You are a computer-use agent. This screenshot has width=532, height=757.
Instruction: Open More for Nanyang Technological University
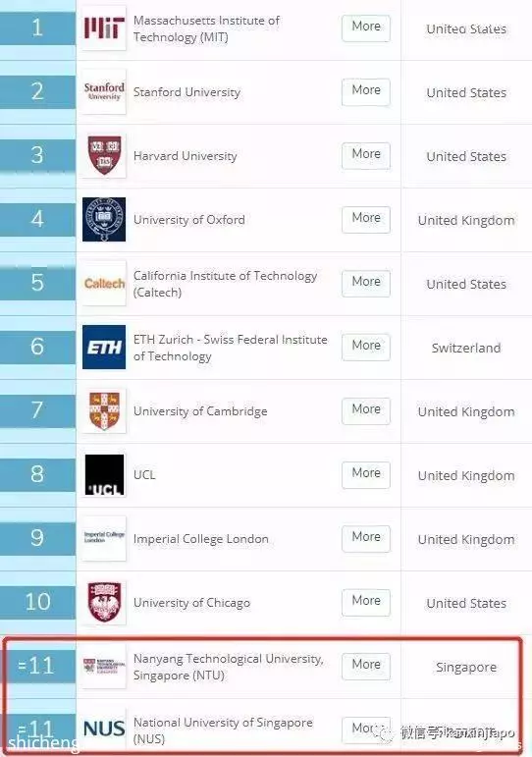click(x=366, y=667)
